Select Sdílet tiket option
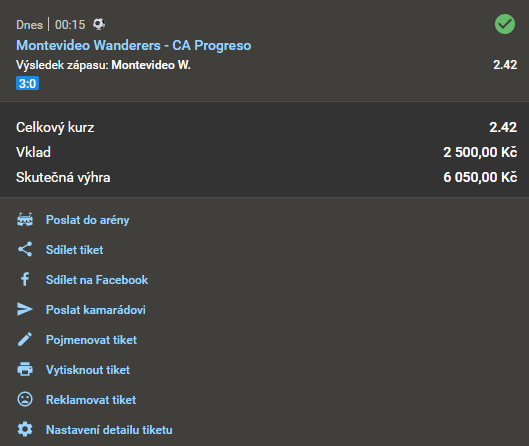The height and width of the screenshot is (446, 529). (75, 250)
